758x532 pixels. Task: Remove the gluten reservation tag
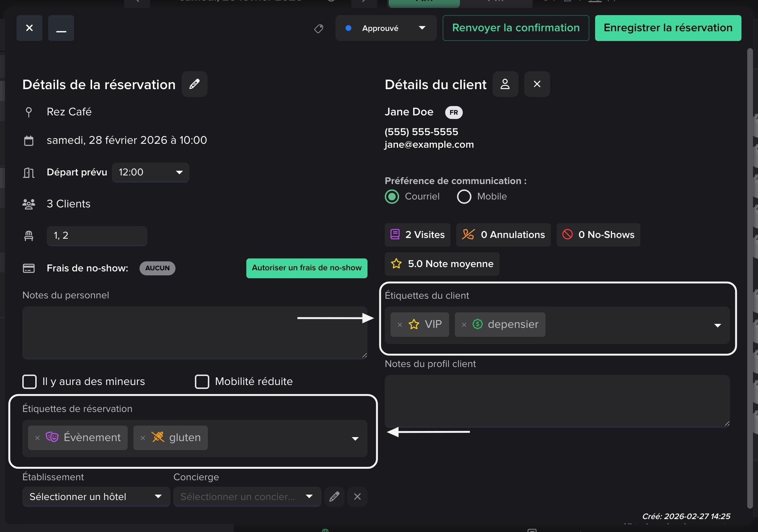point(143,438)
